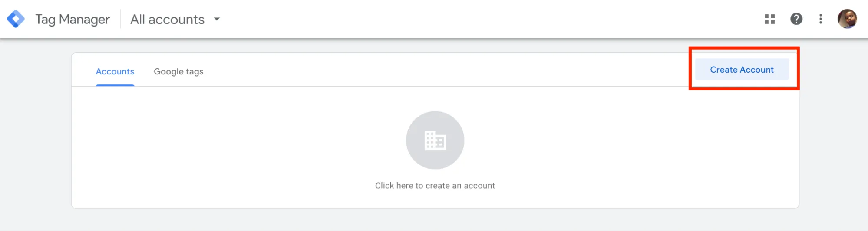Image resolution: width=868 pixels, height=231 pixels.
Task: Switch to the Google tags tab
Action: pos(178,71)
